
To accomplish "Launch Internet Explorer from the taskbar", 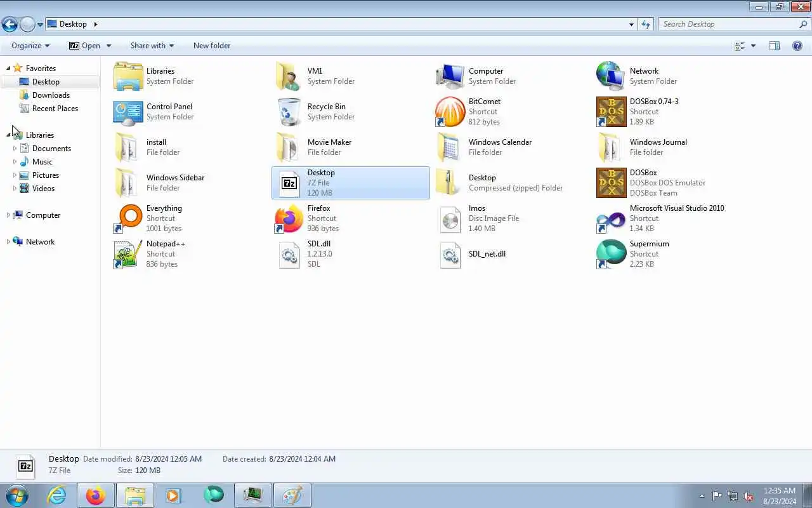I will [57, 495].
